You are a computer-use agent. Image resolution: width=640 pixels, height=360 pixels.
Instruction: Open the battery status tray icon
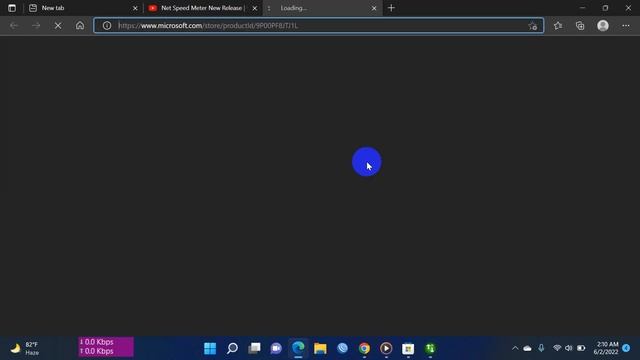tap(581, 348)
